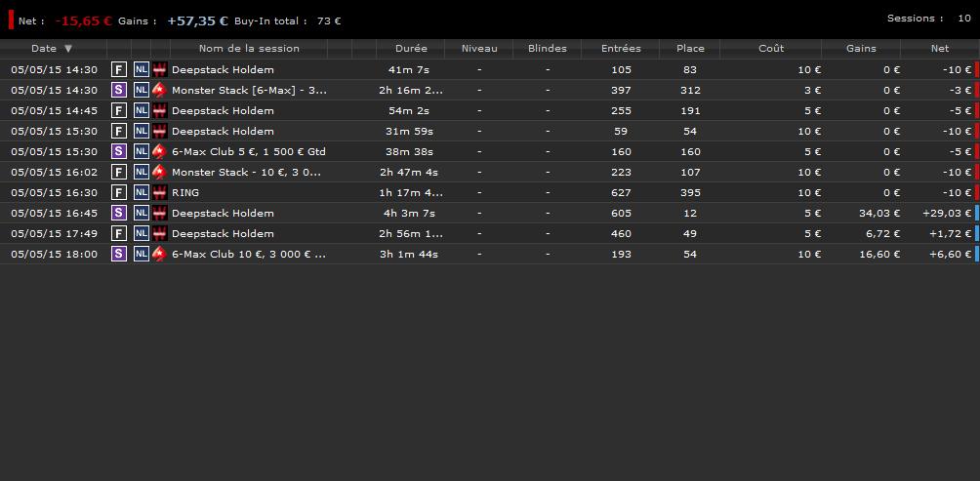Click the NL icon in the RING row

pyautogui.click(x=142, y=192)
